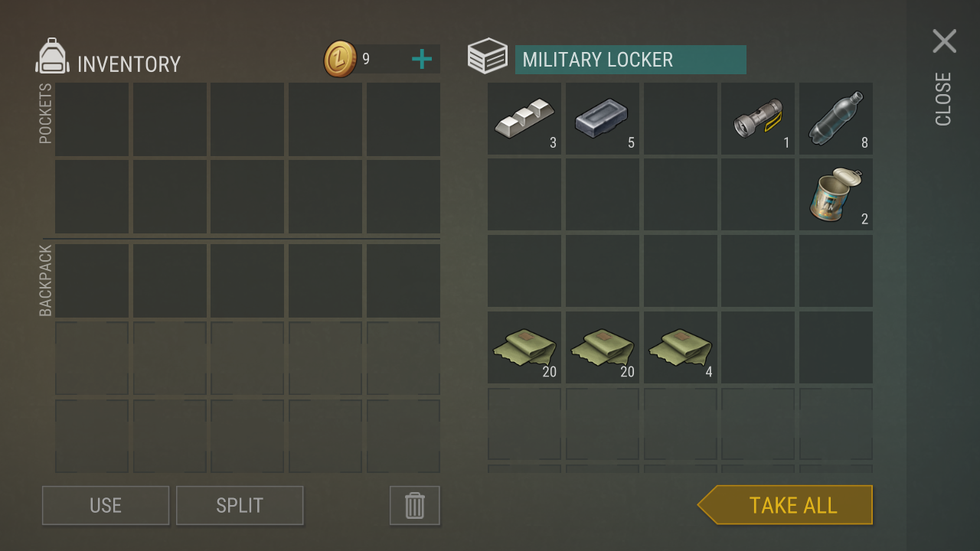Viewport: 980px width, 551px height.
Task: Select the first cloth stack of 20
Action: pyautogui.click(x=524, y=347)
